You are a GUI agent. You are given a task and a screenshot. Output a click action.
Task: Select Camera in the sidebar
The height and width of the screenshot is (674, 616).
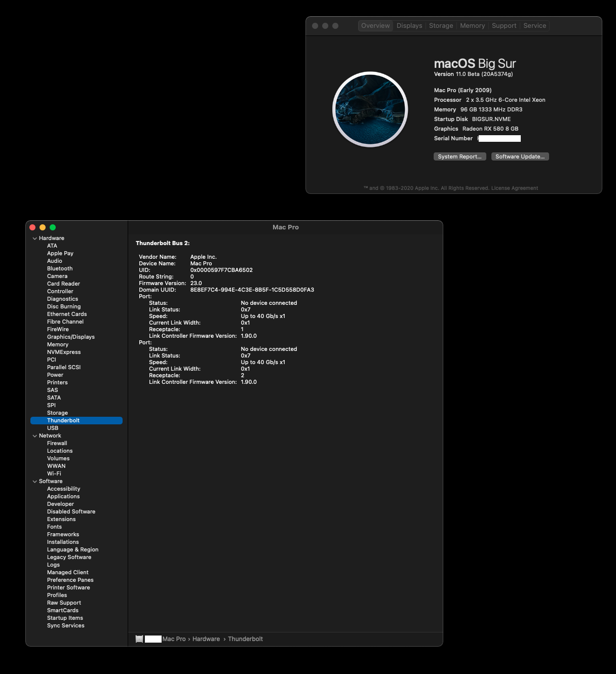[57, 276]
